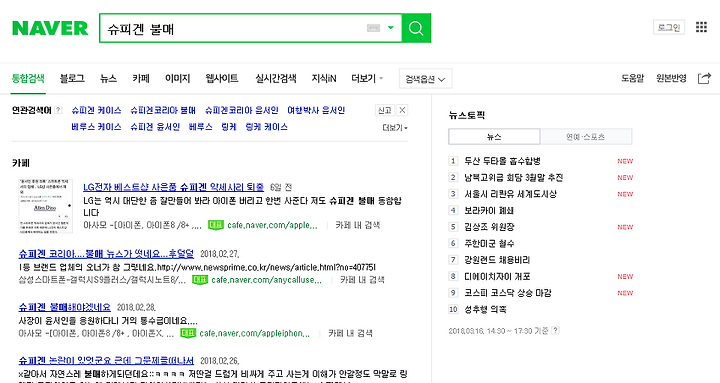Click the 신고 button in related searches
Image resolution: width=720 pixels, height=383 pixels.
click(x=384, y=110)
